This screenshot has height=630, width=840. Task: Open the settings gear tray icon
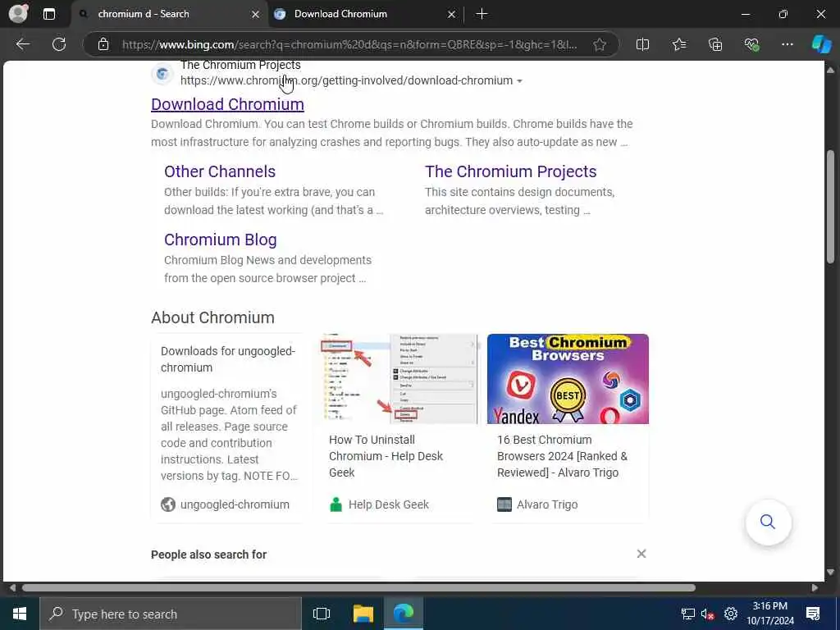point(731,614)
